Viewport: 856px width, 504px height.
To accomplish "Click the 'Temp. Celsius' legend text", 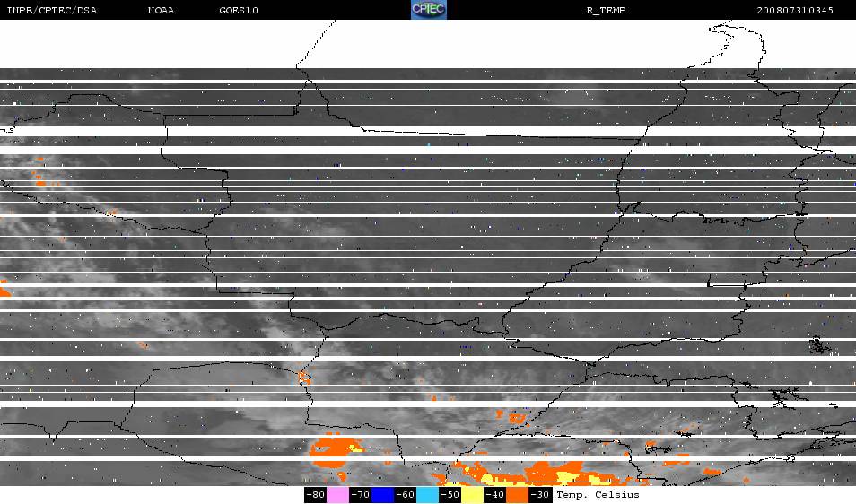I will [598, 495].
